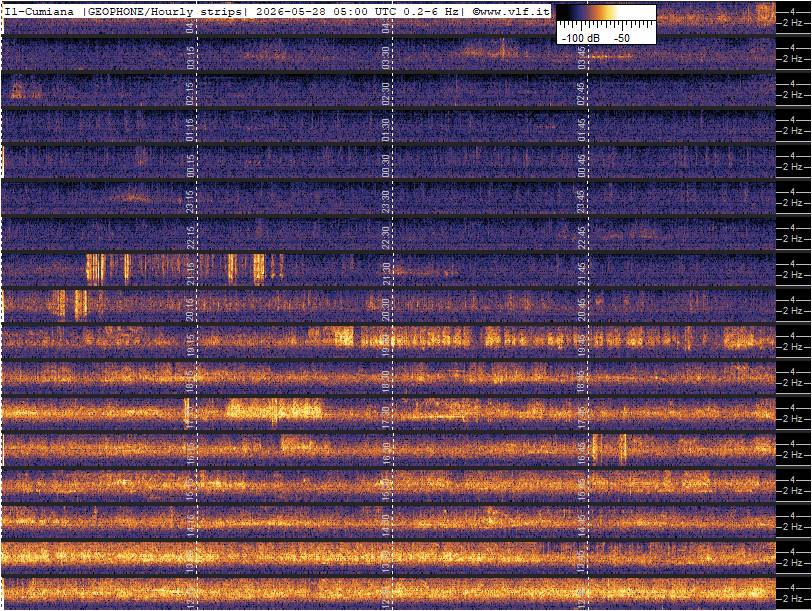The height and width of the screenshot is (611, 812).
Task: Click the 18:30 time label
Action: point(385,382)
